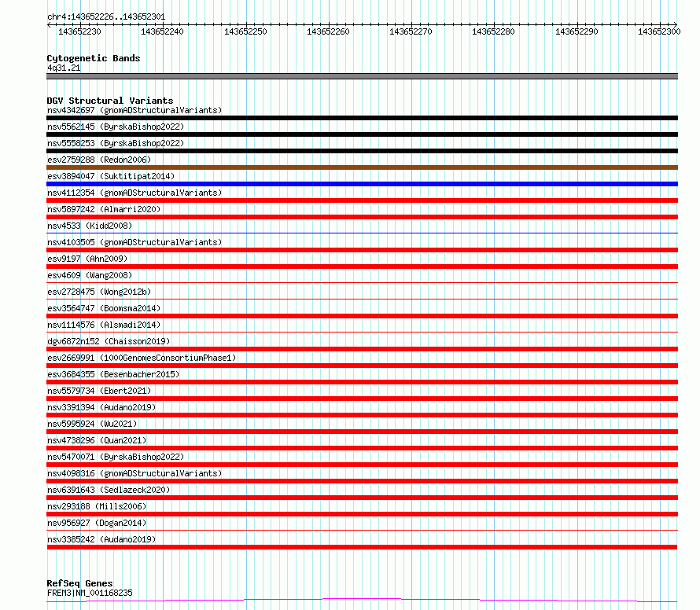Click ruler position 143652280
700x610 pixels.
pyautogui.click(x=493, y=31)
